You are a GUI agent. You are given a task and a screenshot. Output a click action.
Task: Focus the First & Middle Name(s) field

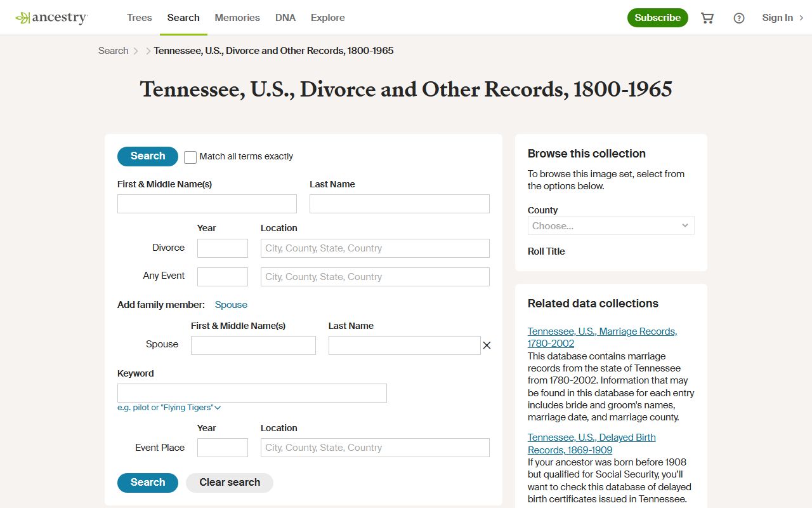point(207,204)
